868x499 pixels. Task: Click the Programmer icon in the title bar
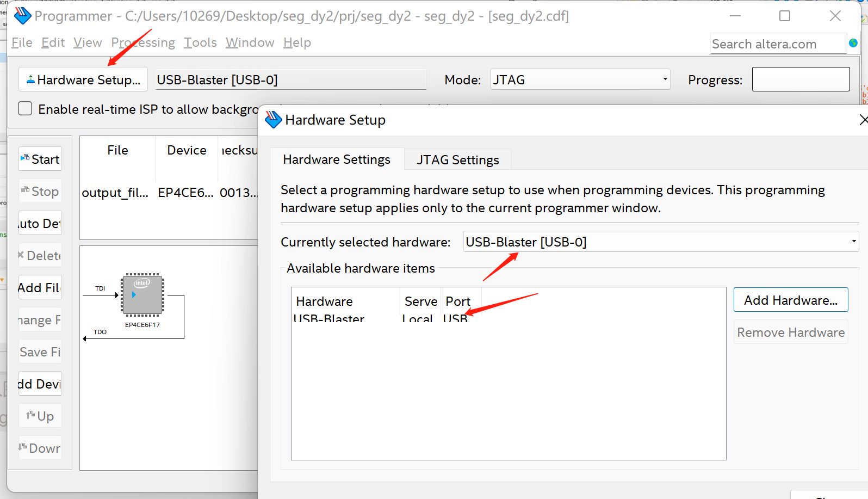coord(22,16)
